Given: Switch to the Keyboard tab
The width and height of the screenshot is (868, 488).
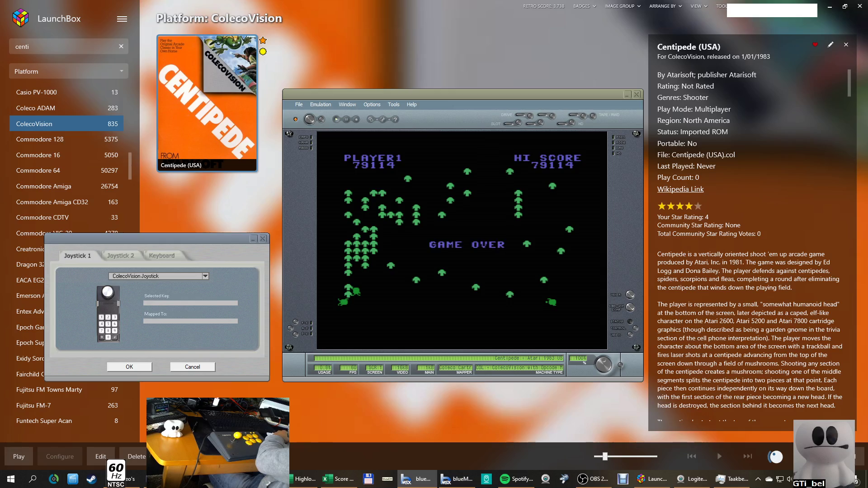Looking at the screenshot, I should (161, 256).
